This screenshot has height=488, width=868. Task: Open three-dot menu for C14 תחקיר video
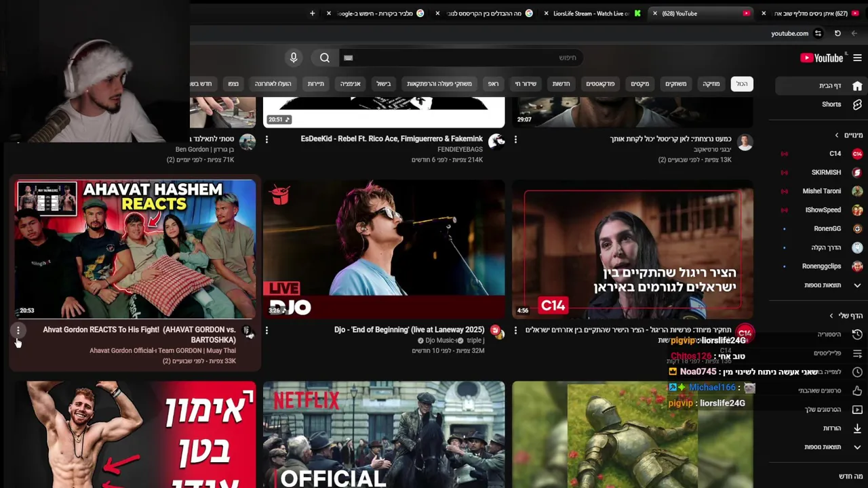click(515, 330)
